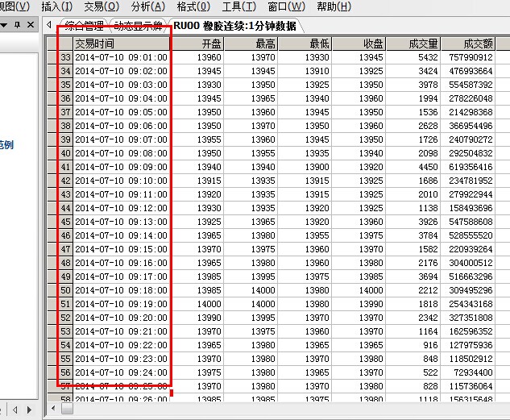Open the left panel dropdown arrow
This screenshot has height=420, width=510.
pos(5,26)
